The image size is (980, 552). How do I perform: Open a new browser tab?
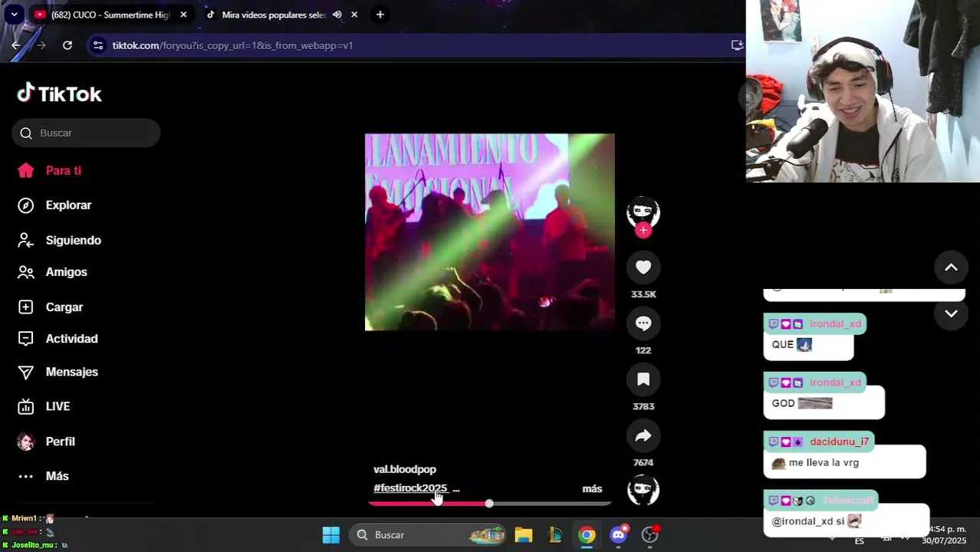click(380, 15)
